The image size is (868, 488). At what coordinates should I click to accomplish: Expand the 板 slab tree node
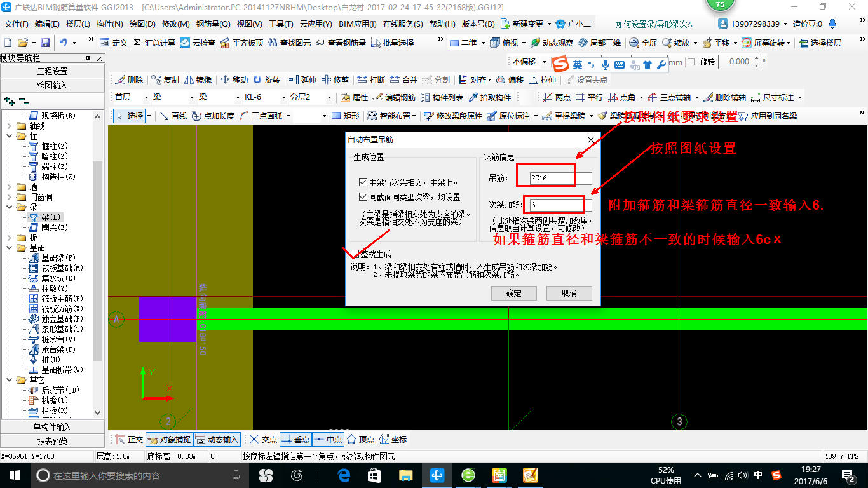click(x=10, y=238)
